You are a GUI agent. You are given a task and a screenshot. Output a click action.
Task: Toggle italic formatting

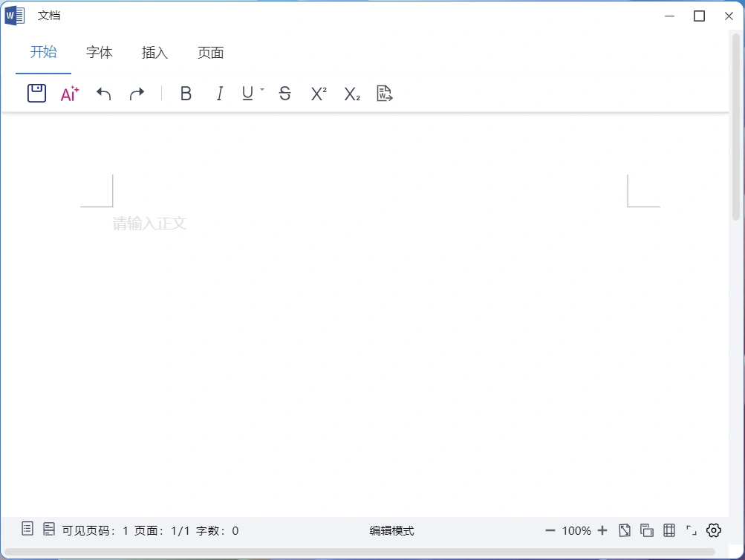point(219,94)
